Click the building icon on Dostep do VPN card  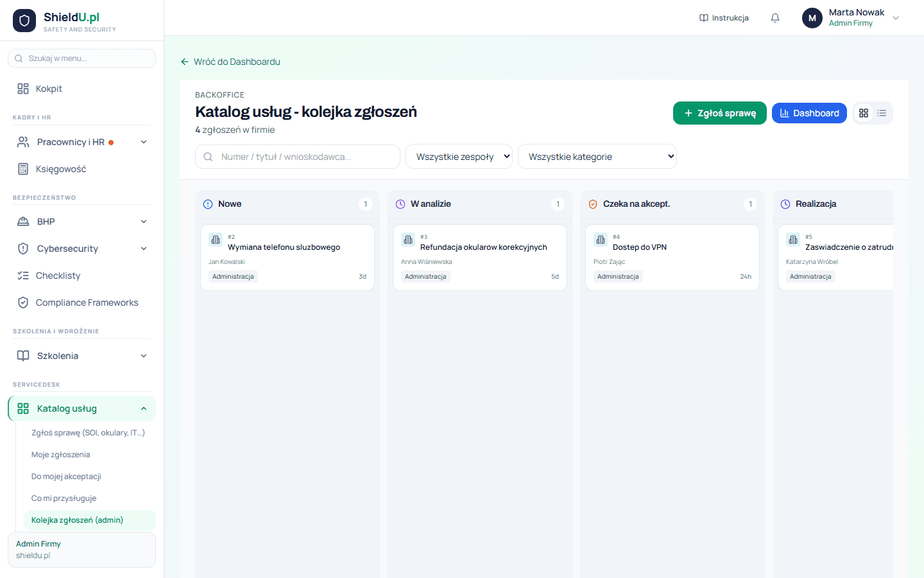pos(601,240)
